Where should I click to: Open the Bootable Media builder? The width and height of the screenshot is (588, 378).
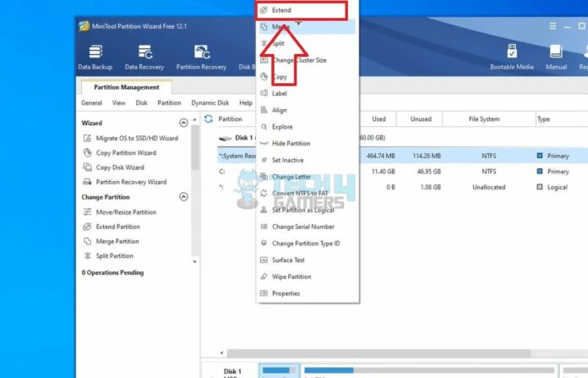coord(511,58)
